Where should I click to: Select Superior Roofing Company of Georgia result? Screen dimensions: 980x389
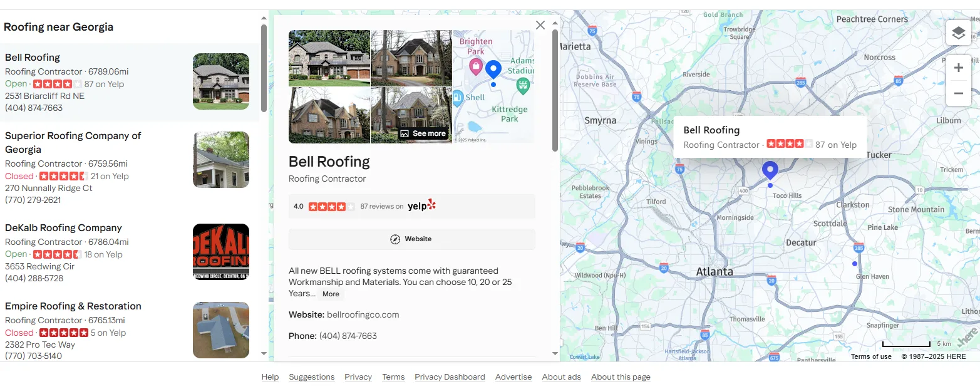coord(130,167)
